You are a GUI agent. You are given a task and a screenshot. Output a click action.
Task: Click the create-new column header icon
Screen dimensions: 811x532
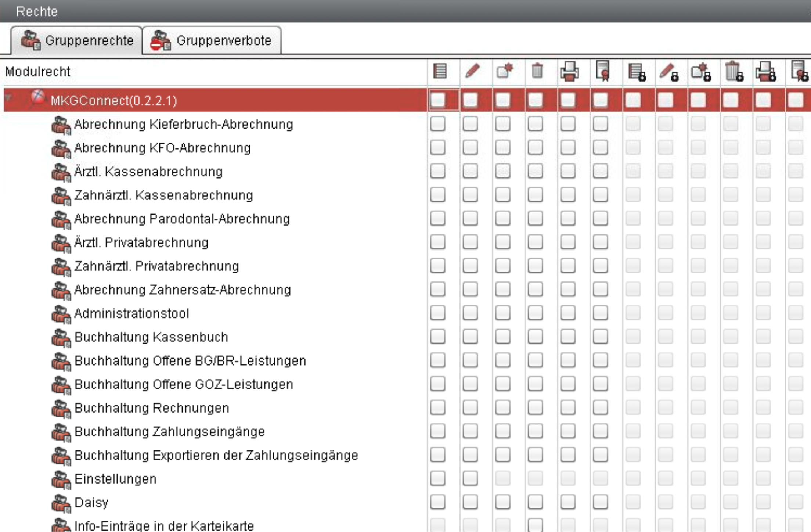pyautogui.click(x=505, y=71)
